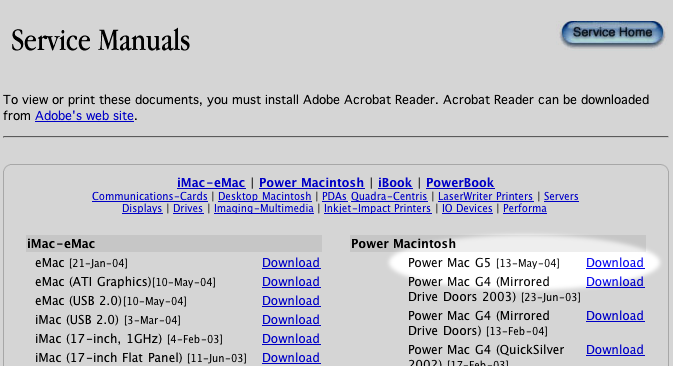Select 'iMac (USB 2.0) [3-Mar-04]' text
Viewport: 673px width, 366px height.
pos(108,320)
